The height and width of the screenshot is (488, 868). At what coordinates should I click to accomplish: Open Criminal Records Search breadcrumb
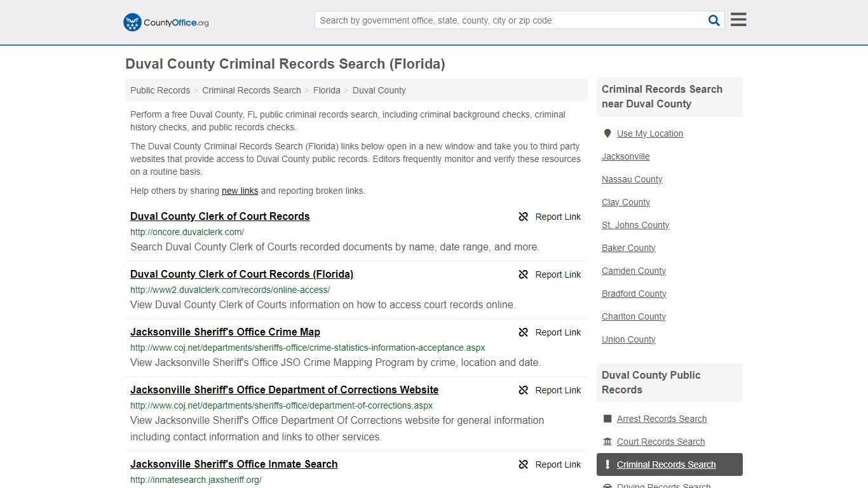point(252,90)
